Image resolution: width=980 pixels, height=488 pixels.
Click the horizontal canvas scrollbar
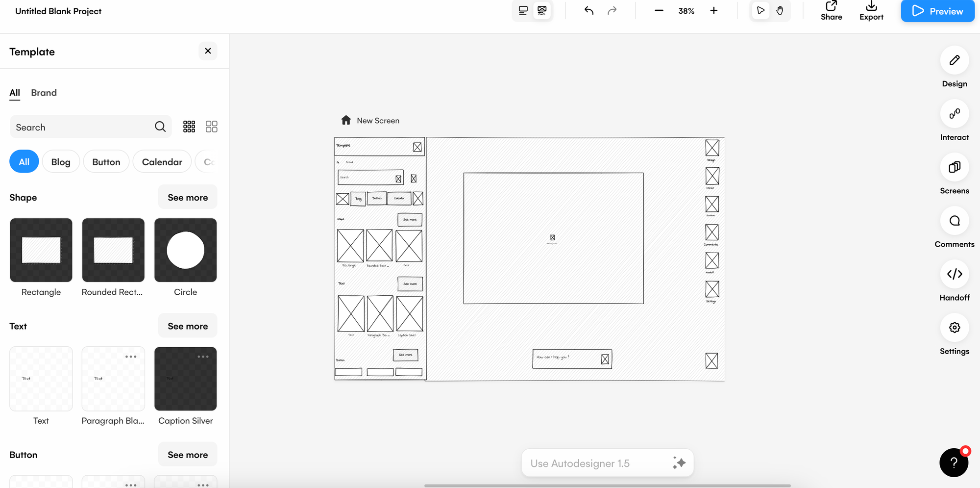[608, 486]
